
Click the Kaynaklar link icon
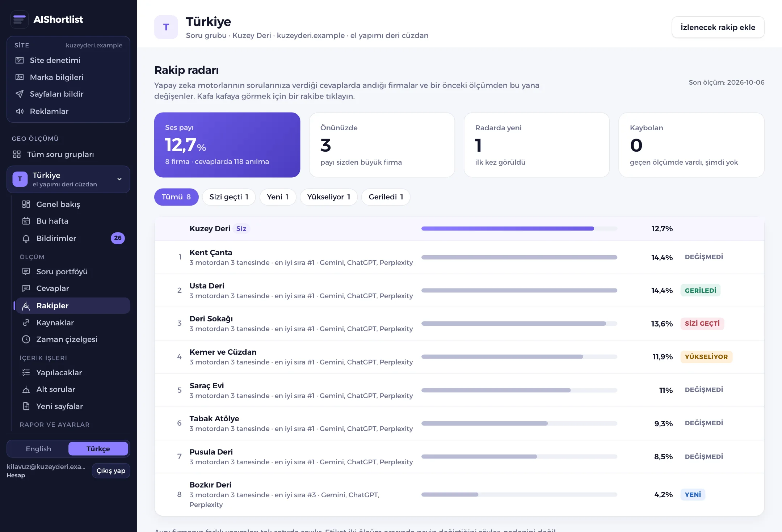26,322
